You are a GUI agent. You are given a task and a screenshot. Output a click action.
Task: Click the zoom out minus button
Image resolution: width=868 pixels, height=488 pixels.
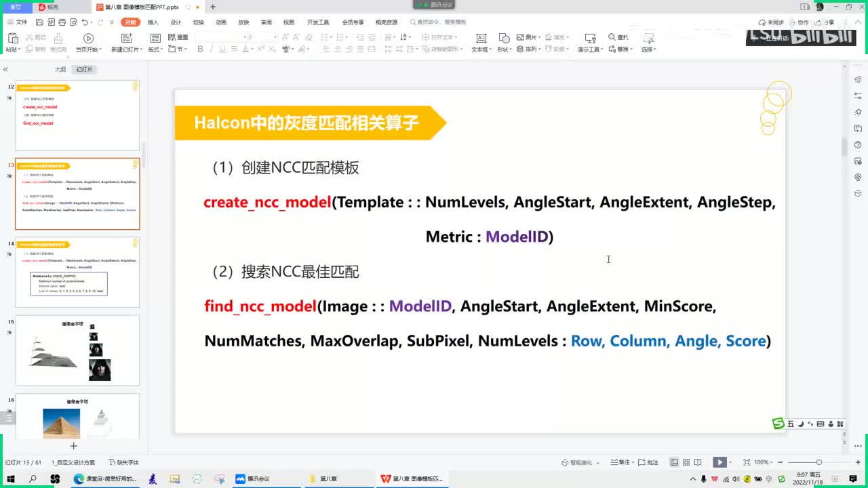tap(782, 462)
